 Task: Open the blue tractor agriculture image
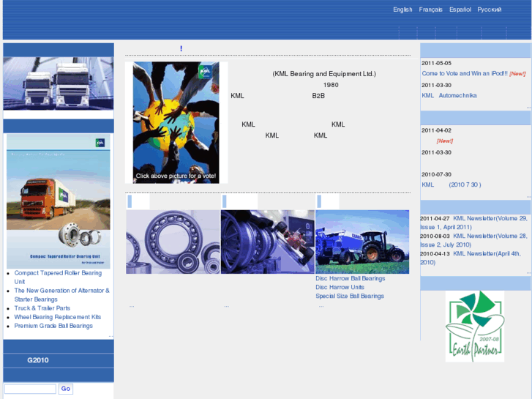362,242
